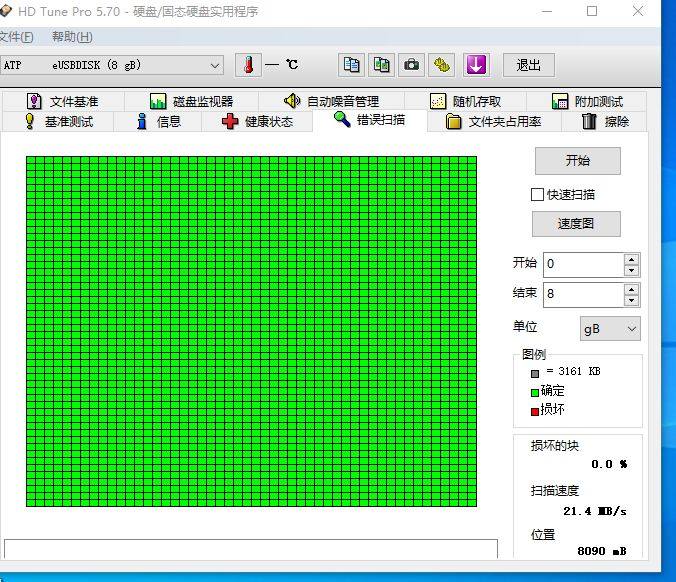
Task: Click the copy text to clipboard icon
Action: 351,65
